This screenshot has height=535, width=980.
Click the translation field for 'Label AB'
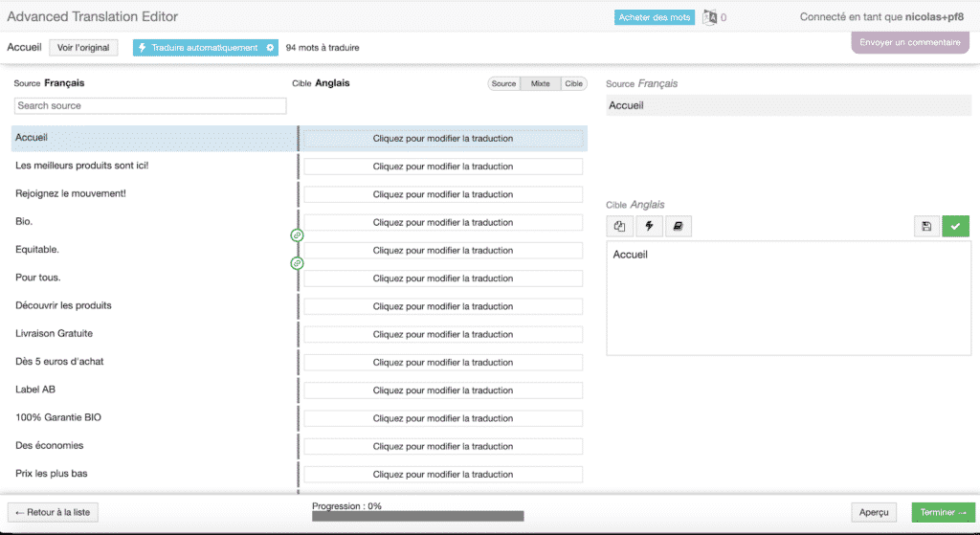443,390
